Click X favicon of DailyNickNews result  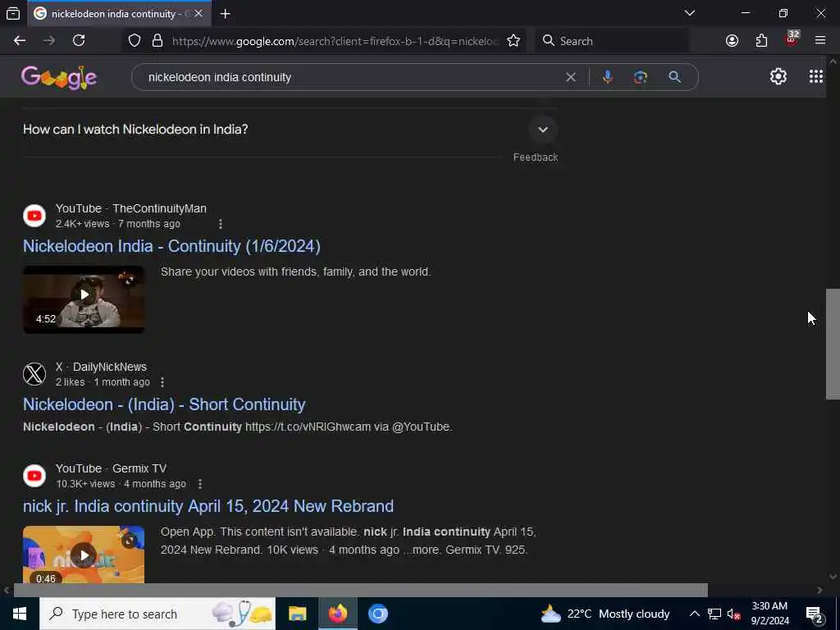point(34,374)
